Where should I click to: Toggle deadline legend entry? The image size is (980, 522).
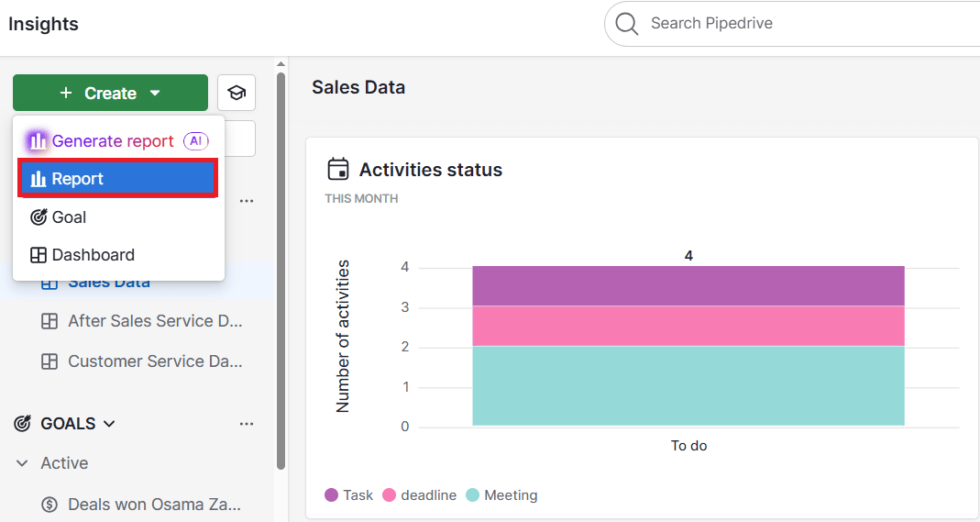[x=419, y=495]
